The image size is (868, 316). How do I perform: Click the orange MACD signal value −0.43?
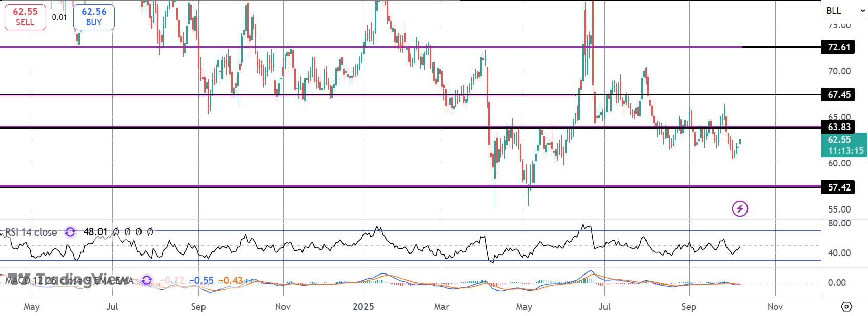[230, 280]
